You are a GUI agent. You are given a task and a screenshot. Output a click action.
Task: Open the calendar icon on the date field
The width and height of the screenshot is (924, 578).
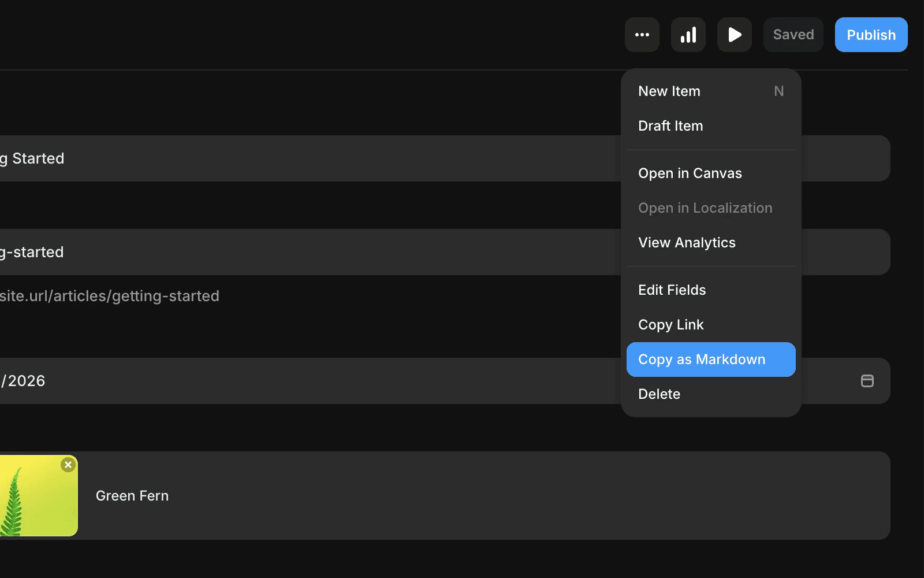[866, 381]
